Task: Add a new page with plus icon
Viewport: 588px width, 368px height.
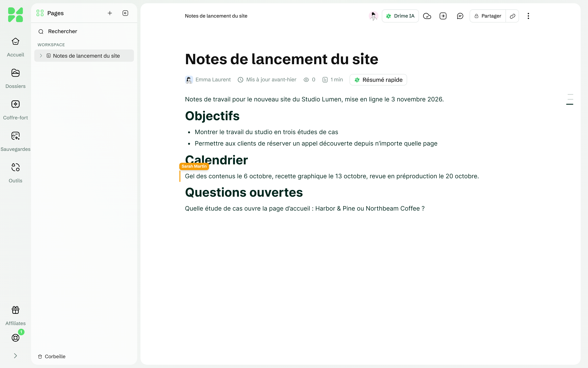Action: point(110,13)
